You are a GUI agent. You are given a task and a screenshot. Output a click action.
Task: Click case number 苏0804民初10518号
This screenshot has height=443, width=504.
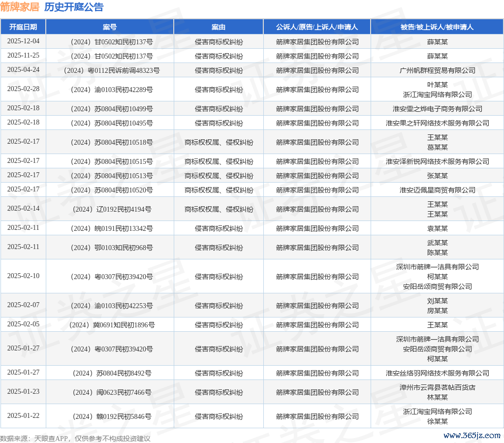pyautogui.click(x=112, y=142)
